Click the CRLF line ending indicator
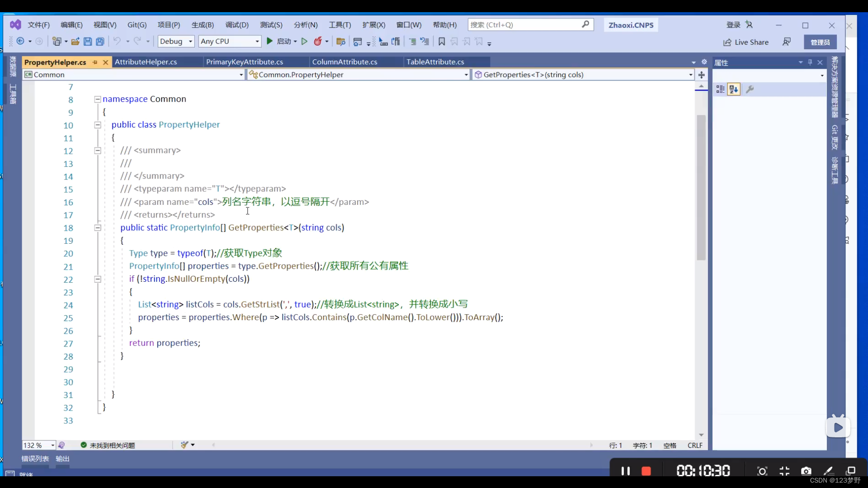The height and width of the screenshot is (488, 868). (695, 445)
